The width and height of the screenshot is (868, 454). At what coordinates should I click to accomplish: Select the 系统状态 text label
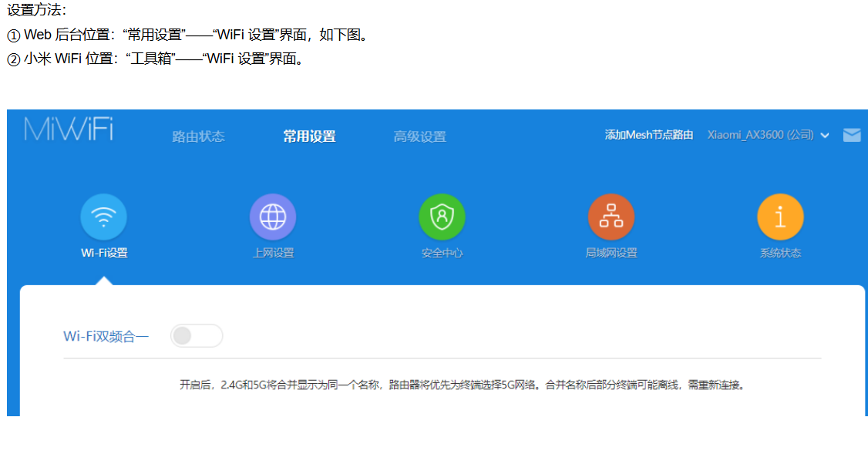pos(780,253)
